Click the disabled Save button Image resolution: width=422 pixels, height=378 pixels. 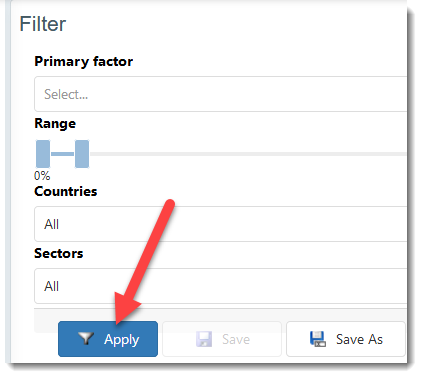coord(222,339)
